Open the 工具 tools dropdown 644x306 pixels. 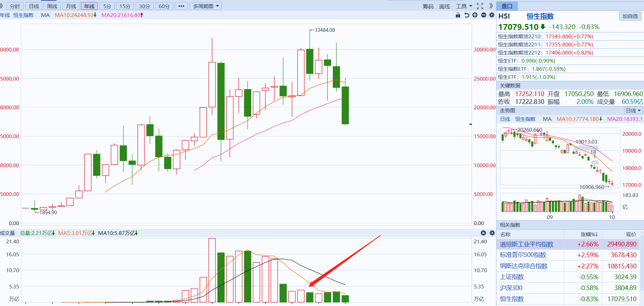click(x=464, y=6)
